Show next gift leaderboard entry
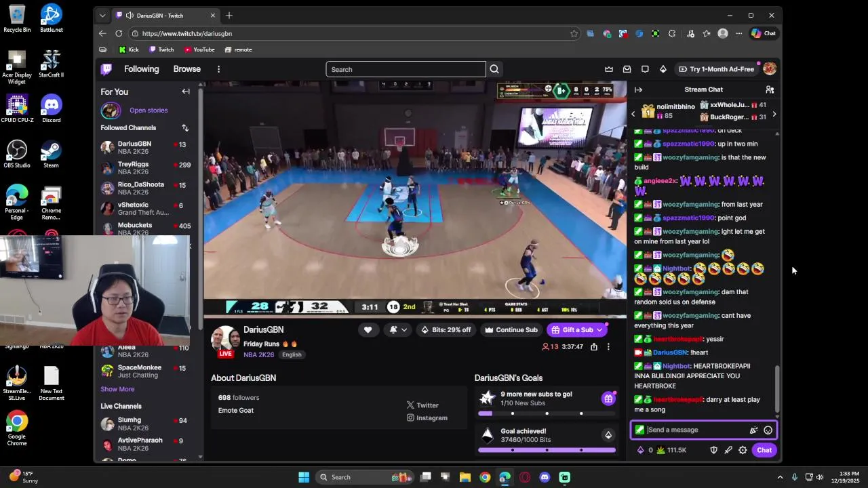Screen dimensions: 868x488 [x=774, y=114]
